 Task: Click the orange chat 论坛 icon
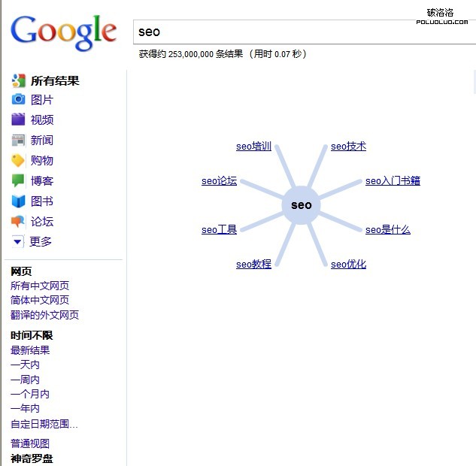18,222
